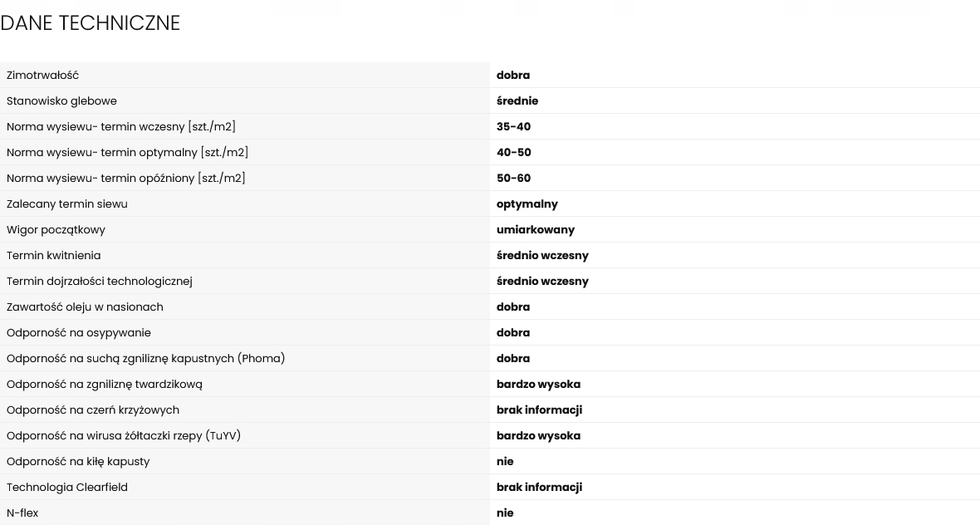This screenshot has width=980, height=525.
Task: Select the 40-50 optimal sowing rate value
Action: click(513, 153)
